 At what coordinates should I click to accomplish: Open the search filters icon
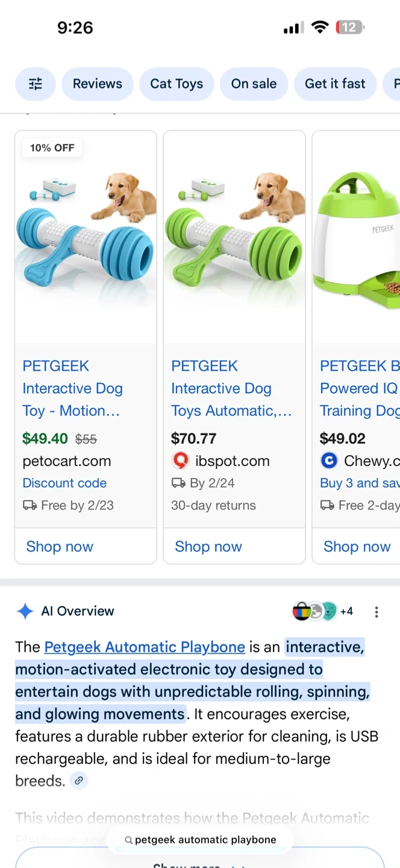36,84
